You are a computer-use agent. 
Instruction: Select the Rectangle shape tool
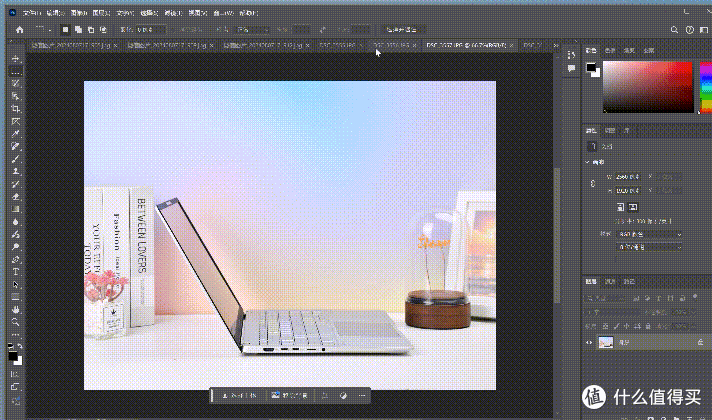tap(15, 297)
